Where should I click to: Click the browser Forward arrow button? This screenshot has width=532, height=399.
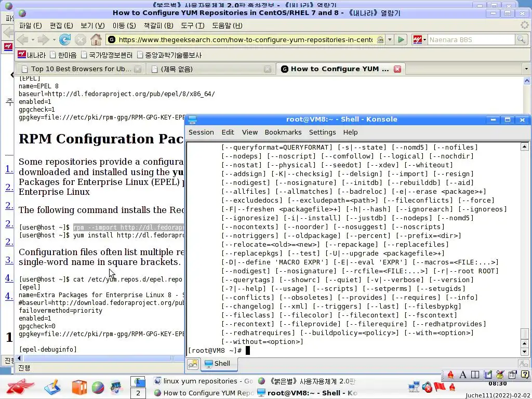point(43,39)
